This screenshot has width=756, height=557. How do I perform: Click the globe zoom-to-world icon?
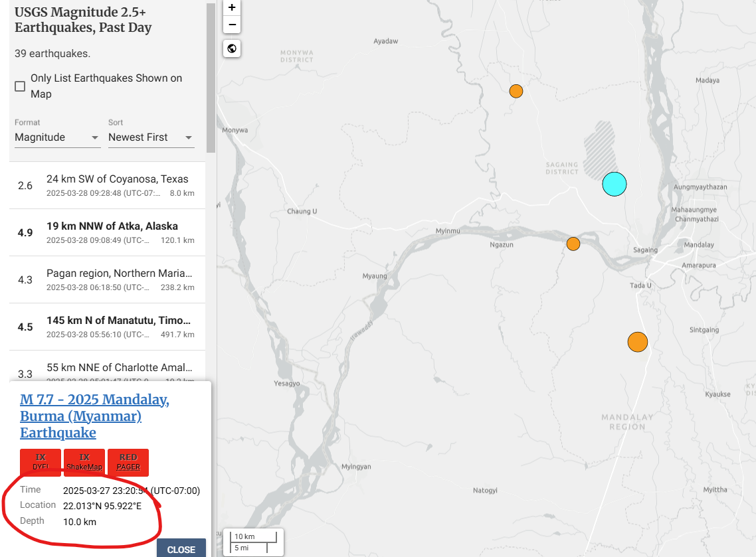[x=232, y=48]
